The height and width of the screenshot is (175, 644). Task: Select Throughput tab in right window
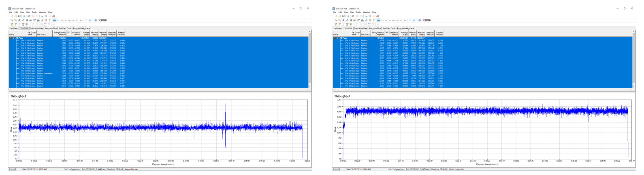[348, 28]
